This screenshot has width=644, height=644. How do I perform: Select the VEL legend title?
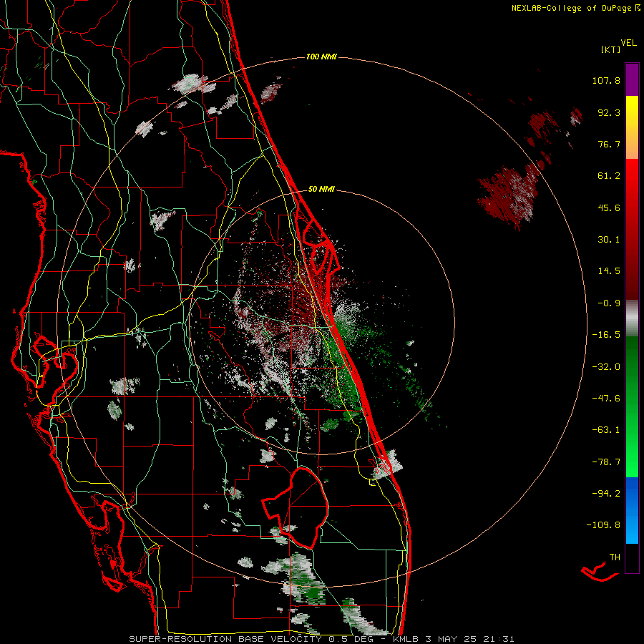click(628, 43)
